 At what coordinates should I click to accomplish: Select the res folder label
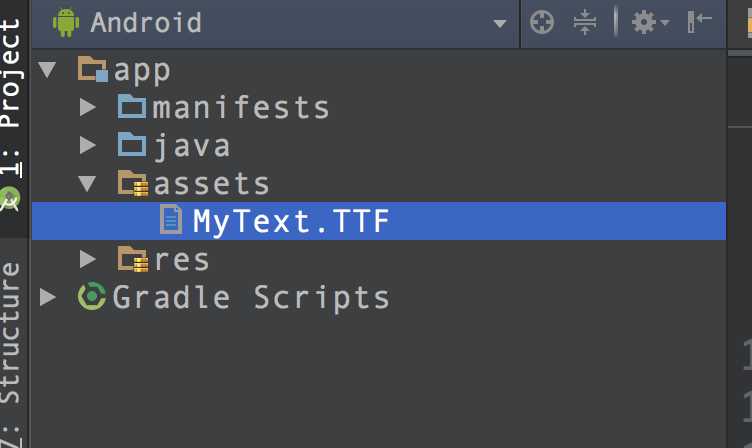click(x=182, y=260)
